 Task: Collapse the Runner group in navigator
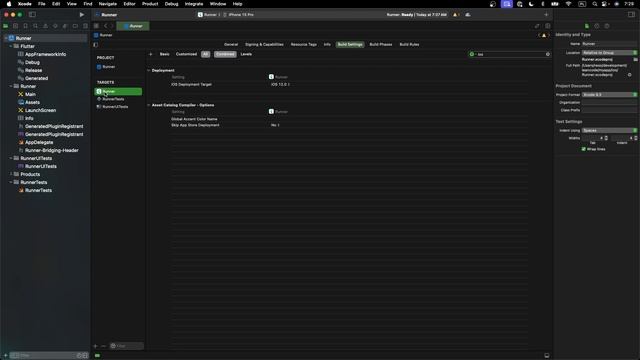pos(11,86)
